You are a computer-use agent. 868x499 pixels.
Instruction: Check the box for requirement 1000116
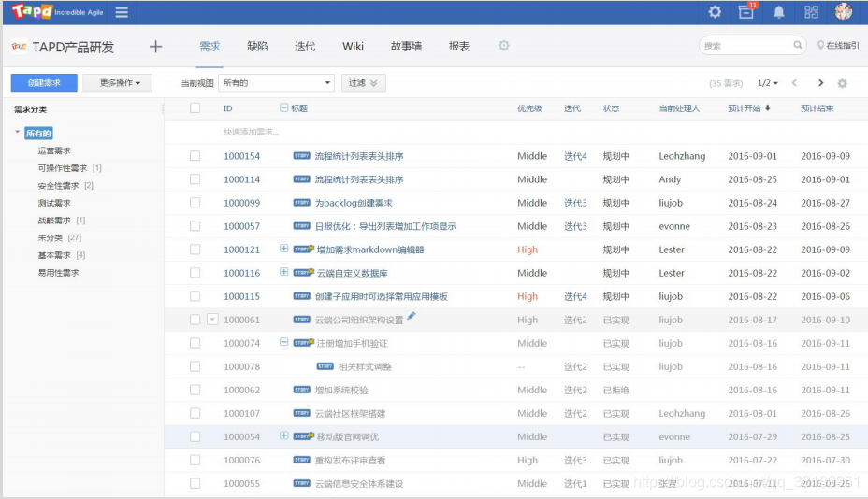pos(195,273)
